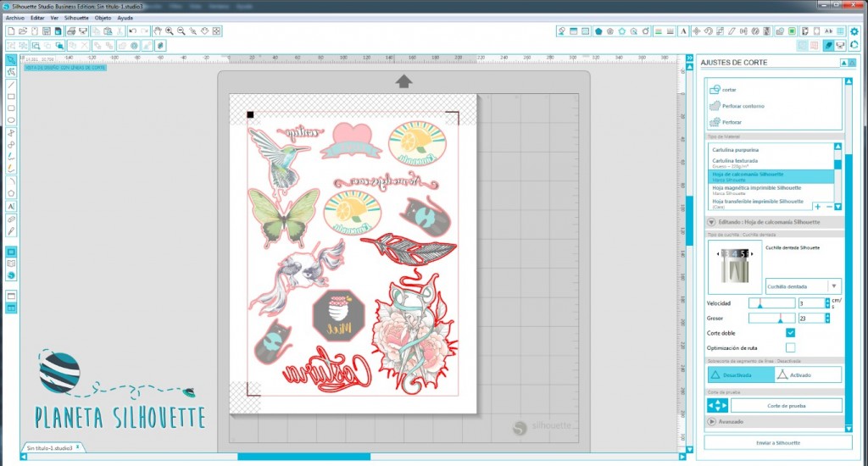Select Activado line segment overcut
Screen dimensions: 868x466
[x=808, y=374]
